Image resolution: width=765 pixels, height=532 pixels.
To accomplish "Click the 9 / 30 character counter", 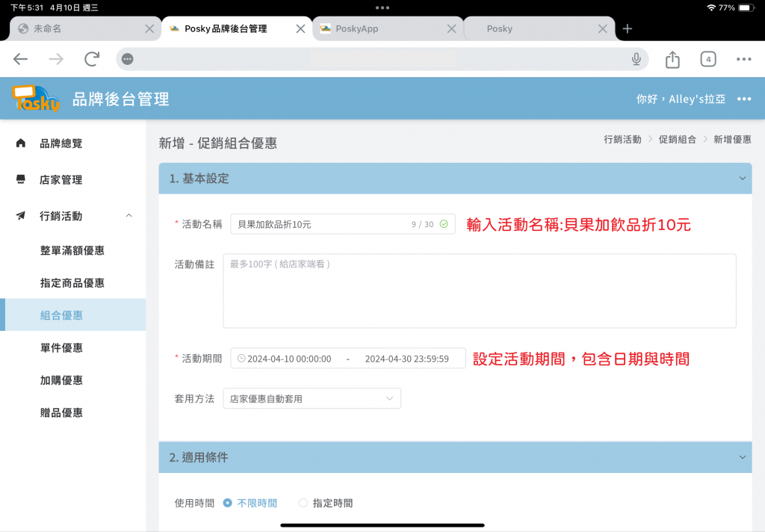I will (422, 224).
